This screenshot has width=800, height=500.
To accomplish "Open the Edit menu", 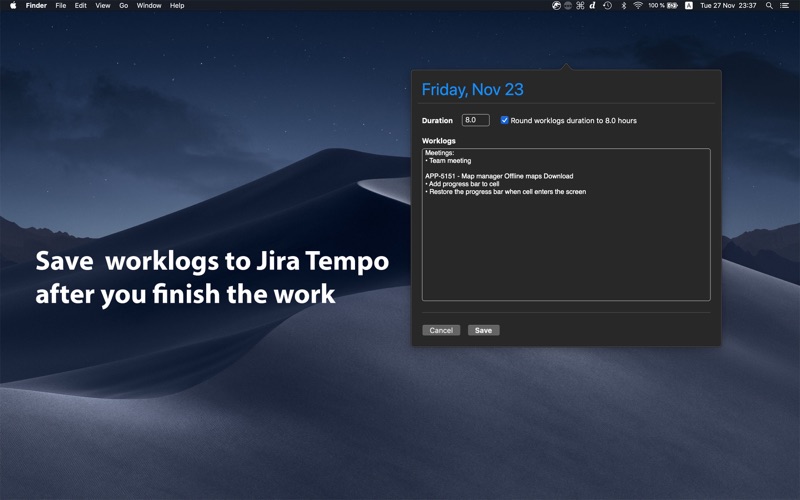I will pos(81,6).
